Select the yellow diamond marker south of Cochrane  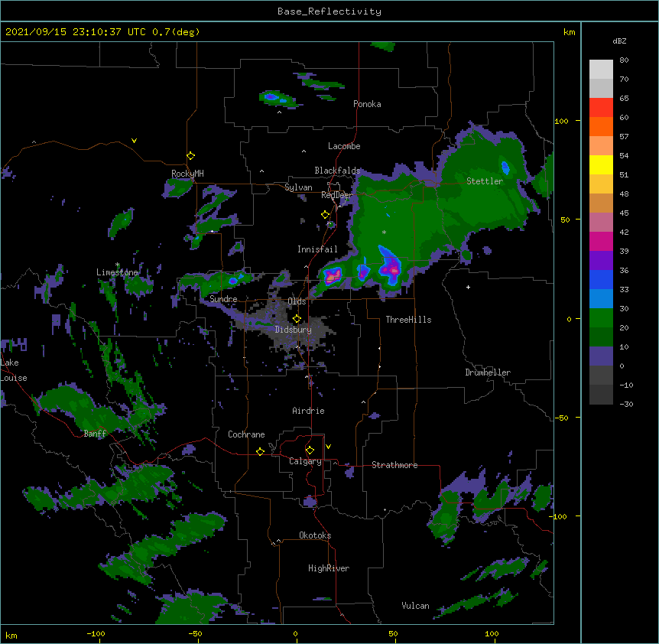point(260,451)
